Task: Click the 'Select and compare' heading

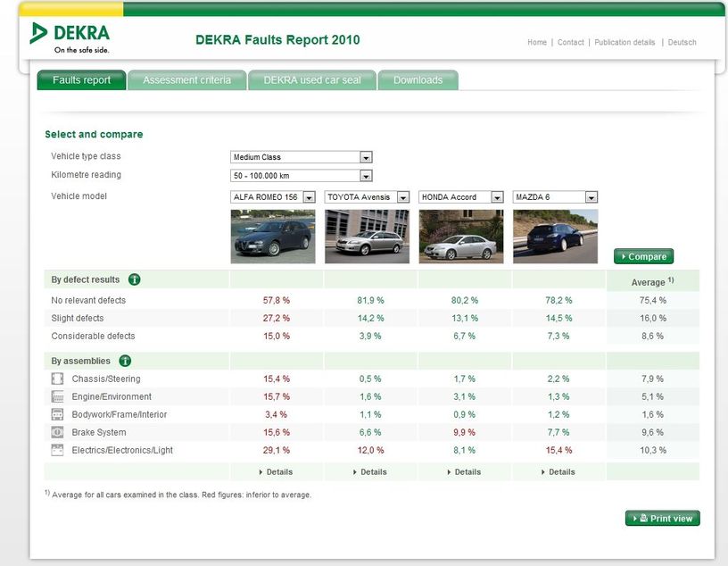Action: 94,134
